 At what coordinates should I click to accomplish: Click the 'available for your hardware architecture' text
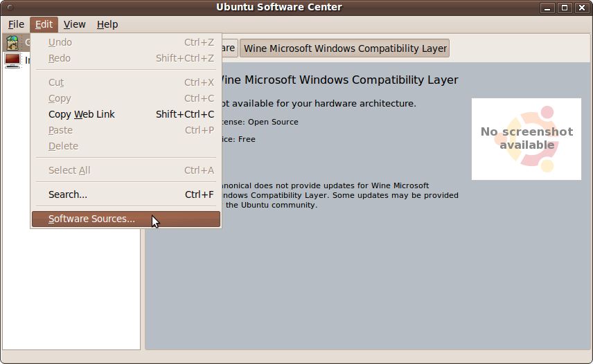(324, 104)
